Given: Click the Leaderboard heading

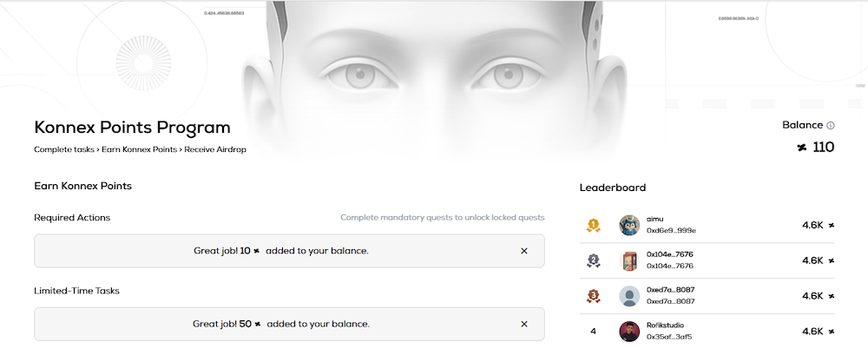Looking at the screenshot, I should pyautogui.click(x=612, y=188).
